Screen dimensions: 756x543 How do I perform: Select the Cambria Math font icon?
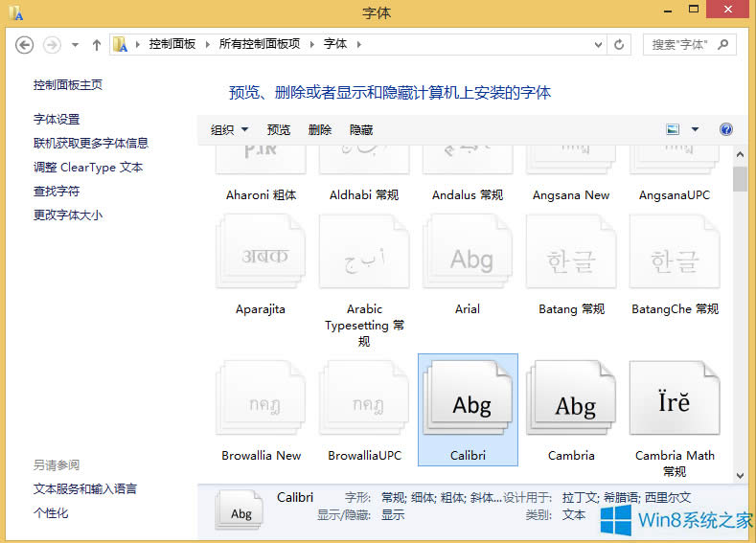tap(675, 398)
